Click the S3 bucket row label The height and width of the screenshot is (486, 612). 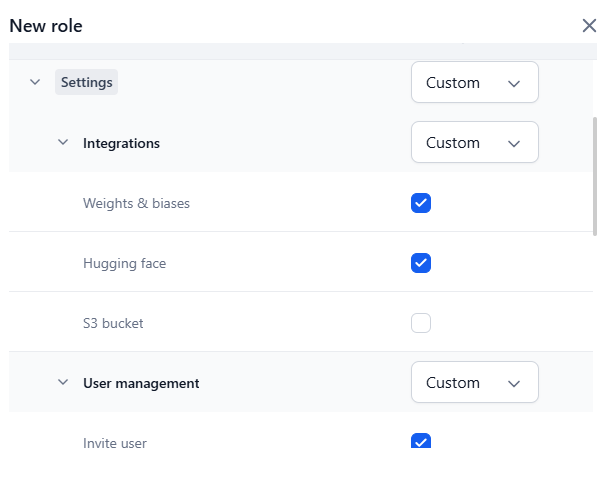113,324
